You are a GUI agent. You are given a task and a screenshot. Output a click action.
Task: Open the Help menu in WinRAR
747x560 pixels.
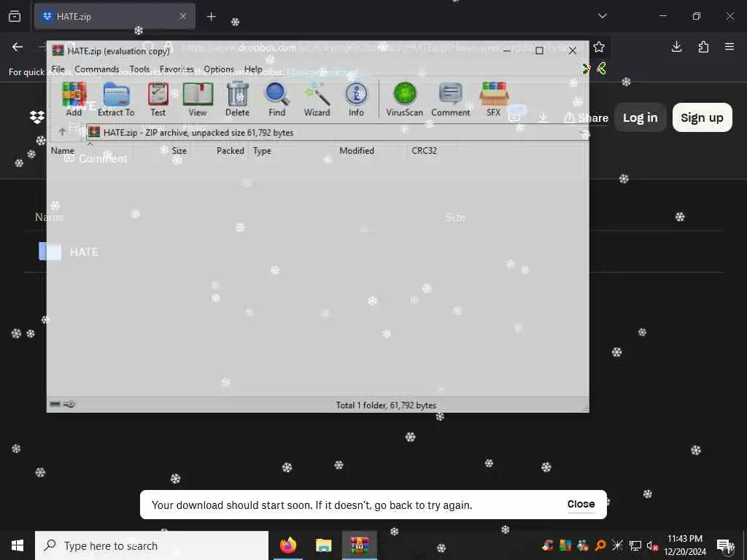tap(253, 69)
